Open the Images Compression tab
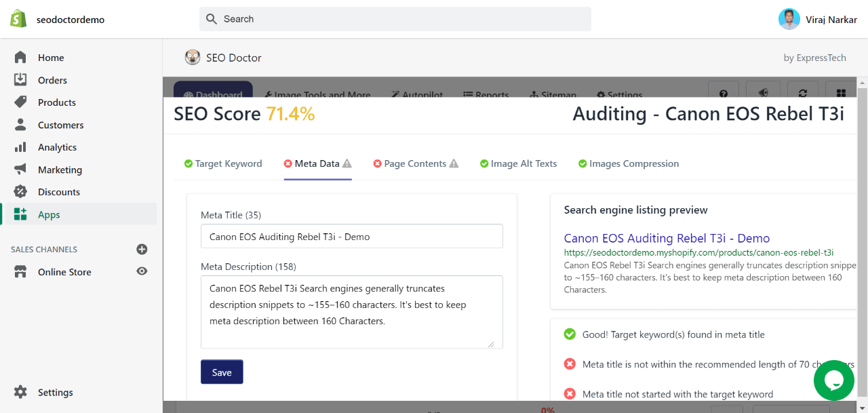 pyautogui.click(x=629, y=163)
